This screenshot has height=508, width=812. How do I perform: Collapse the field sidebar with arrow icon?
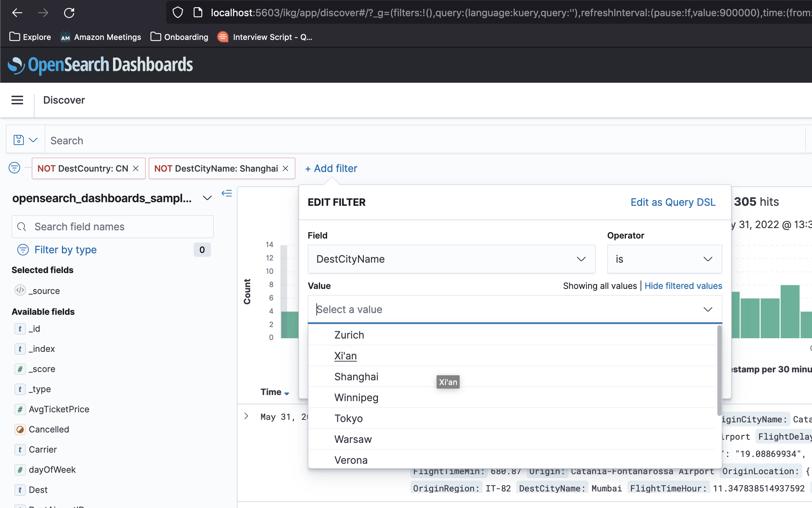227,194
